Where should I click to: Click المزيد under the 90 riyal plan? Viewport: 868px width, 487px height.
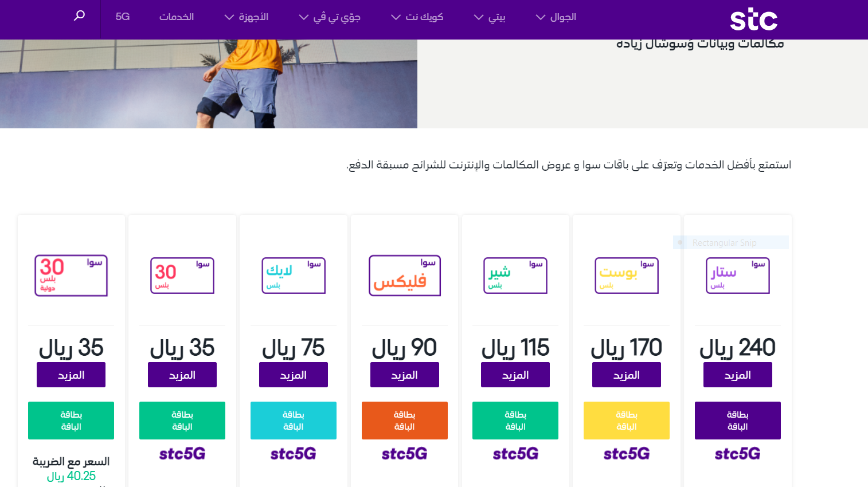click(x=404, y=374)
